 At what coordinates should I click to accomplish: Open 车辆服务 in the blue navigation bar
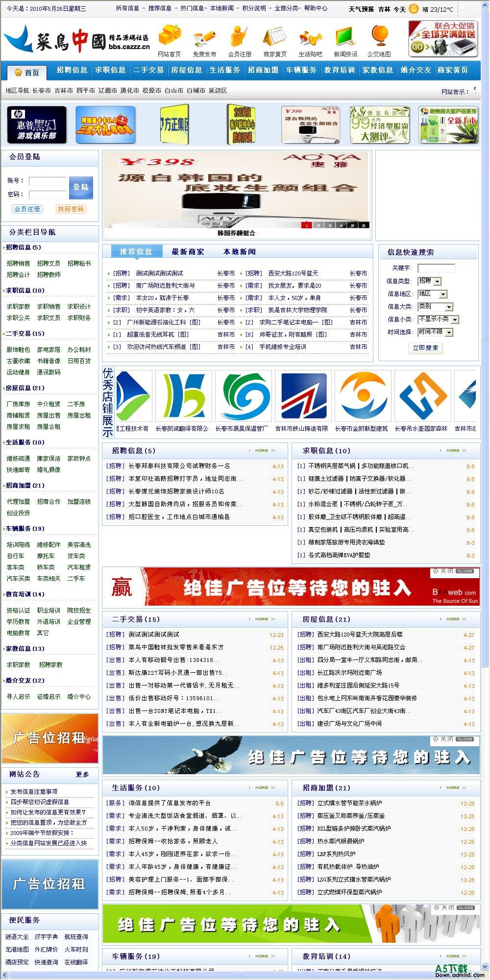[x=301, y=70]
